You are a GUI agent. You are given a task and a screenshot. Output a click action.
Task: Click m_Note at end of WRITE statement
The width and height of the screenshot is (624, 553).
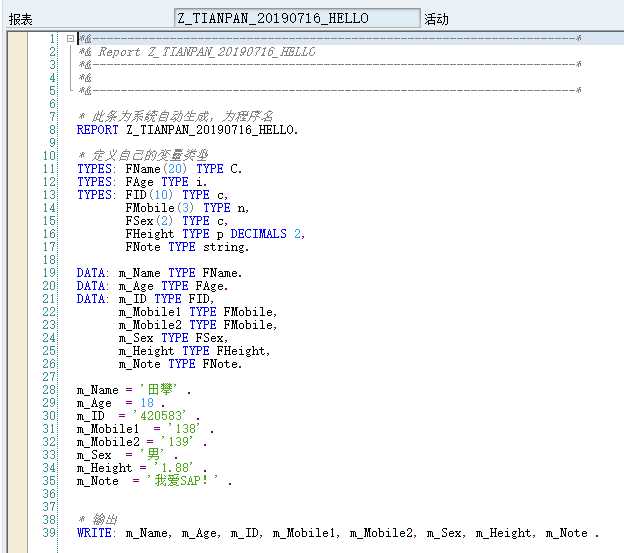pos(566,533)
